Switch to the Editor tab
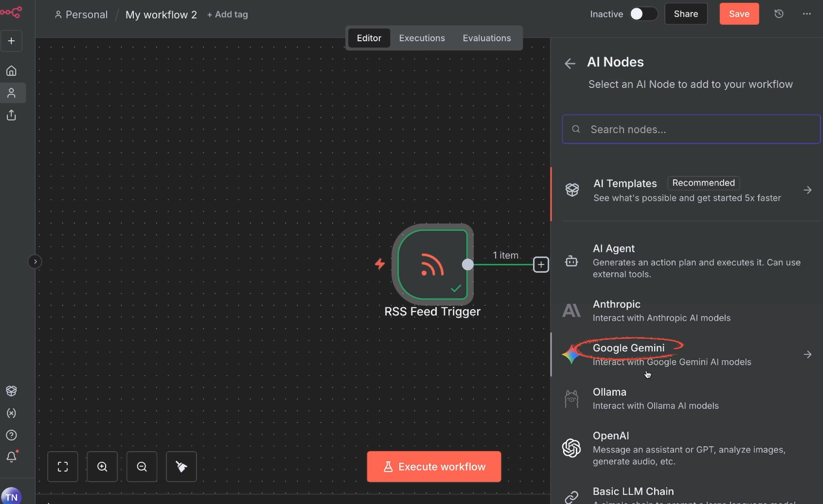The image size is (823, 504). point(369,38)
